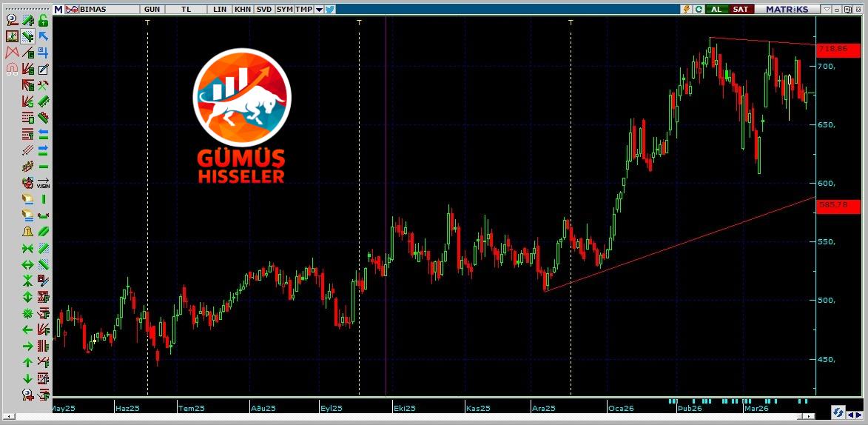Click the magnifier zoom tool icon

pyautogui.click(x=12, y=21)
